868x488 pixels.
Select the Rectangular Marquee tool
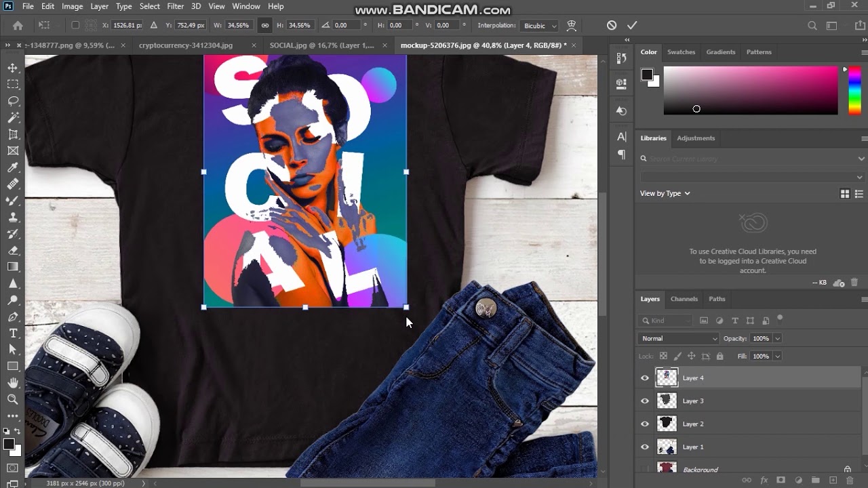point(13,84)
